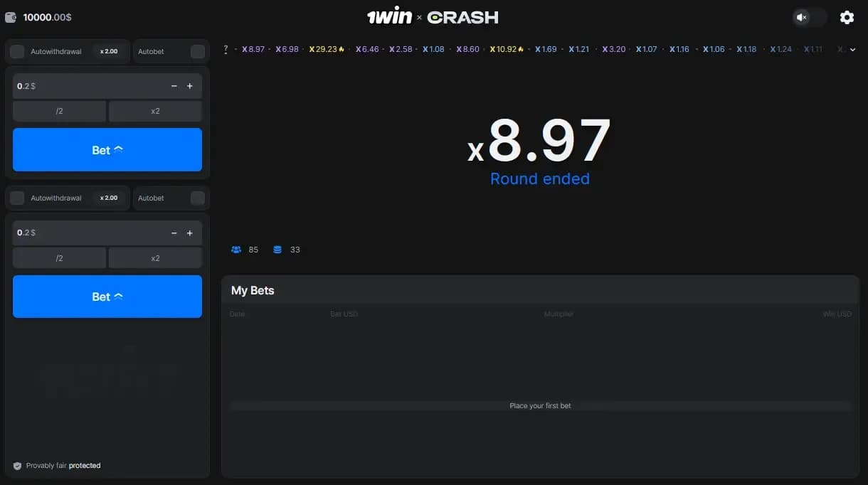
Task: Place a bet with the first Bet button
Action: (107, 149)
